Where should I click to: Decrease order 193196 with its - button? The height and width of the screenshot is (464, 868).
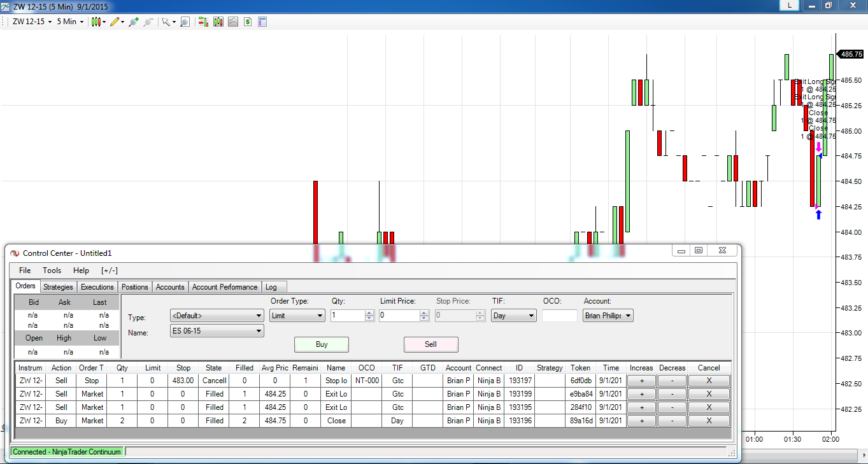tap(672, 421)
